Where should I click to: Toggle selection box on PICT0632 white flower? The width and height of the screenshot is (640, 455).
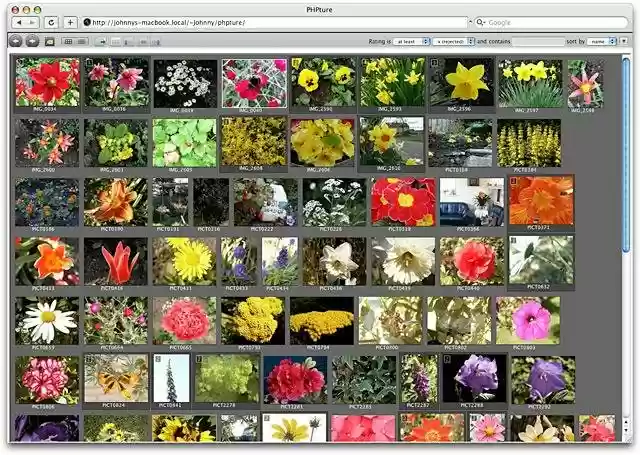514,241
